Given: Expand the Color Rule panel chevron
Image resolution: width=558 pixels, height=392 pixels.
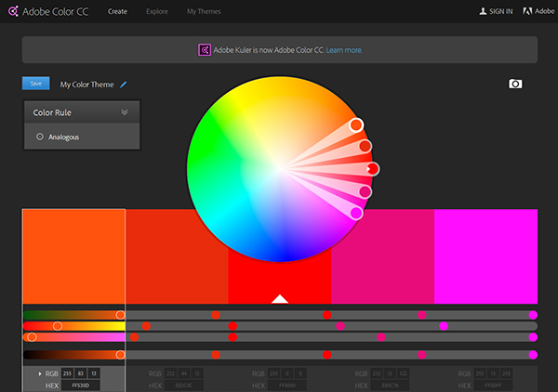Looking at the screenshot, I should 125,112.
